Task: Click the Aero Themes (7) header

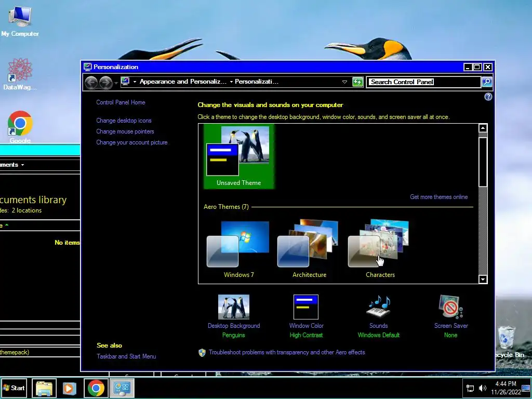Action: pyautogui.click(x=226, y=207)
